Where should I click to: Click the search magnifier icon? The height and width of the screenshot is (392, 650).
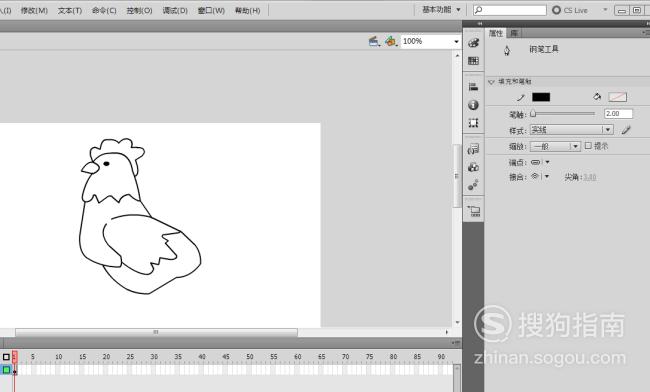pyautogui.click(x=478, y=10)
